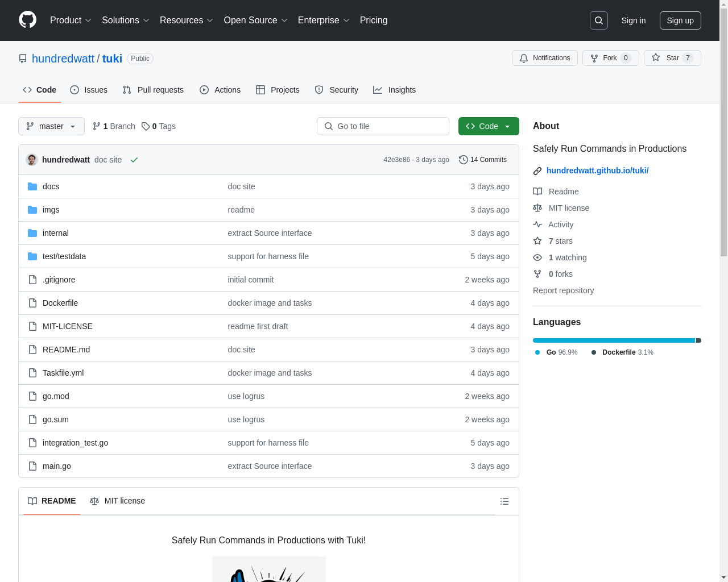Click the Taskfile.yml file icon
The width and height of the screenshot is (728, 582).
pyautogui.click(x=32, y=373)
